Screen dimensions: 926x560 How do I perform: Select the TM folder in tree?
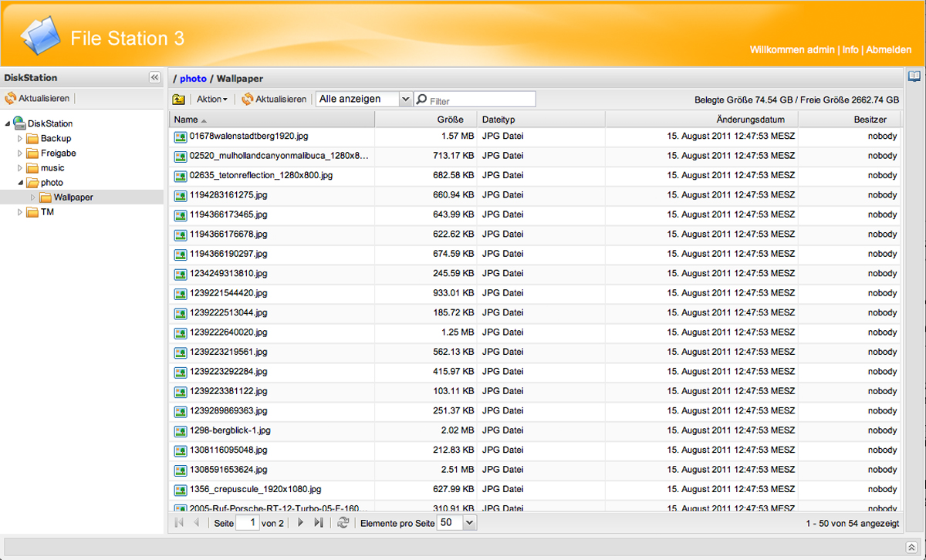click(x=47, y=212)
